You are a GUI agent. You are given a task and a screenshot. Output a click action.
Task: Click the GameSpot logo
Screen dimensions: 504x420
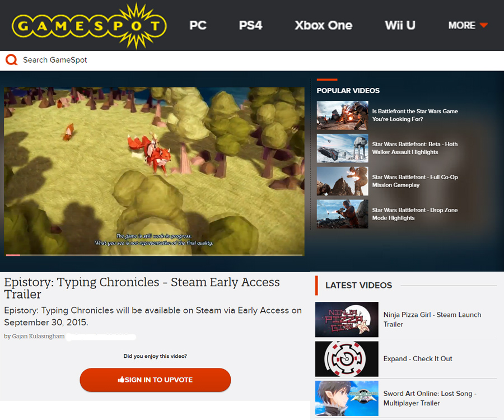(x=90, y=26)
